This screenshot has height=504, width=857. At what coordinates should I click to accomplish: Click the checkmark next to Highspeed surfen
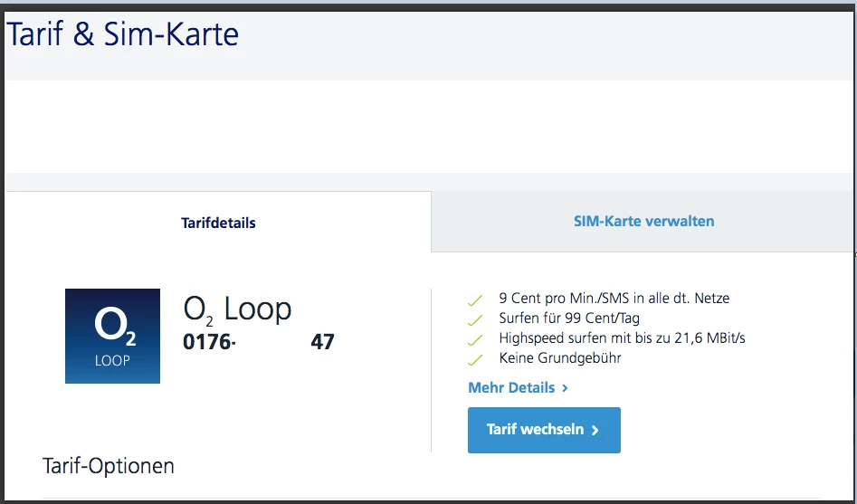pyautogui.click(x=474, y=339)
